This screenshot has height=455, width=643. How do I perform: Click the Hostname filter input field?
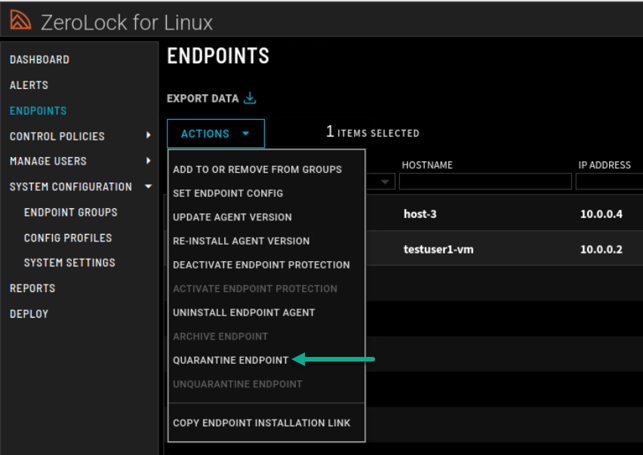point(485,182)
